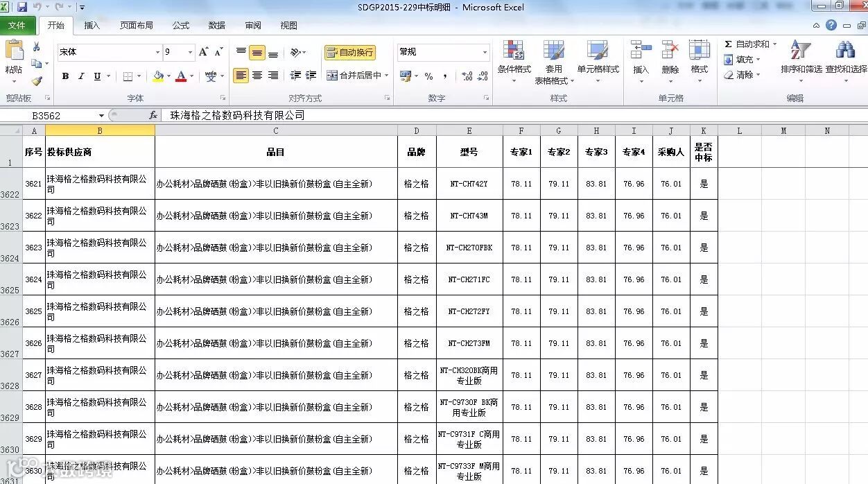Decrease font size with small A icon
Viewport: 868px width, 484px height.
[218, 52]
